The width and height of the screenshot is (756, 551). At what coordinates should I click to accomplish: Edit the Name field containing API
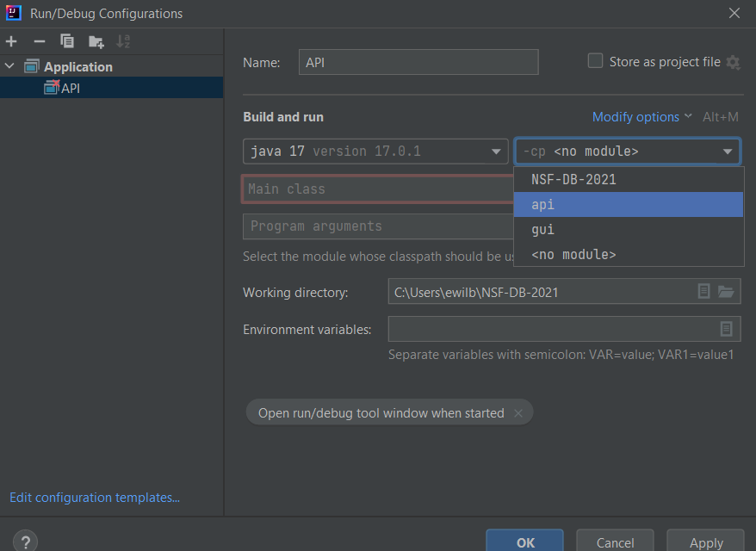click(418, 62)
